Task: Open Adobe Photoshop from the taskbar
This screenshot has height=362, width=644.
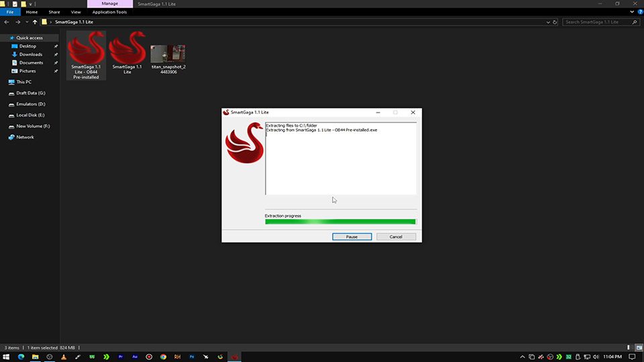Action: tap(191, 357)
